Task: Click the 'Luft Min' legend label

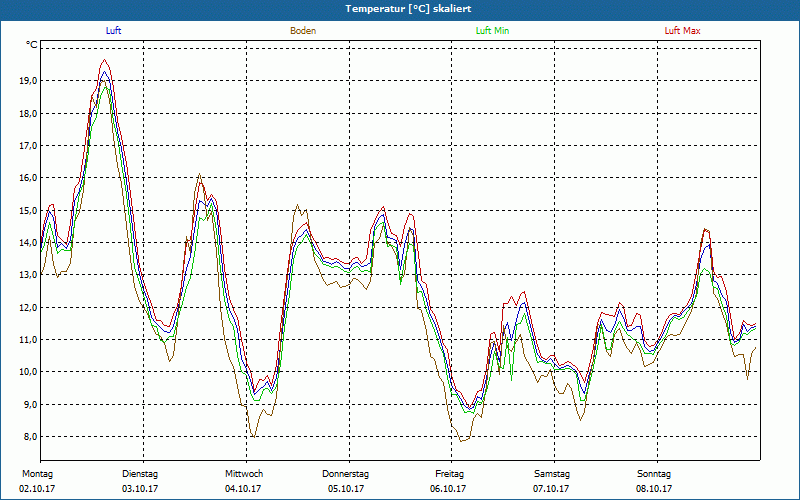Action: tap(492, 31)
